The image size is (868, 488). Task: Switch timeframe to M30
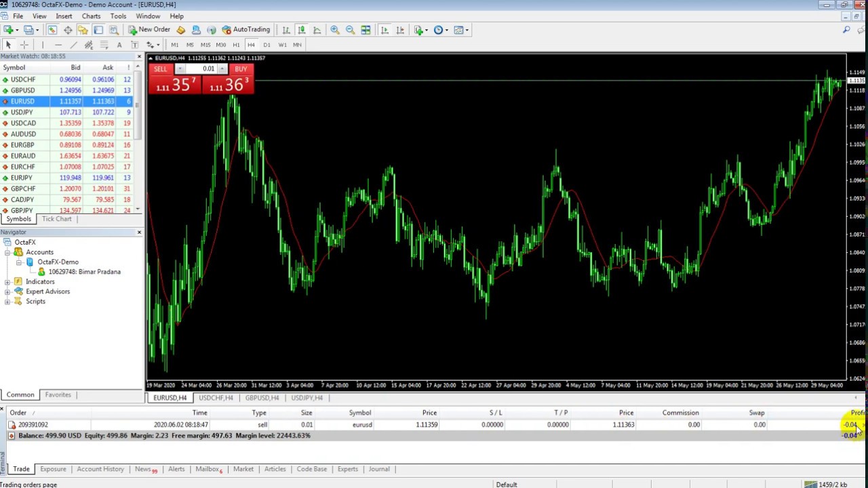click(x=221, y=45)
